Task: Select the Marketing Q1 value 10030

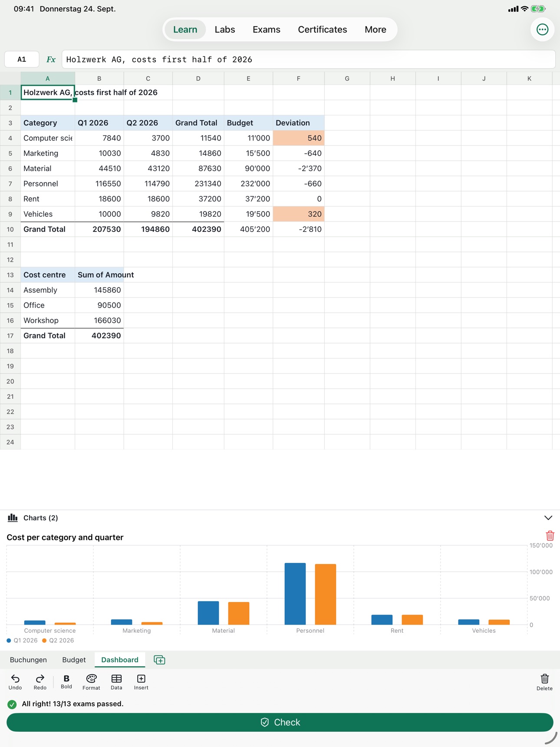Action: click(99, 153)
